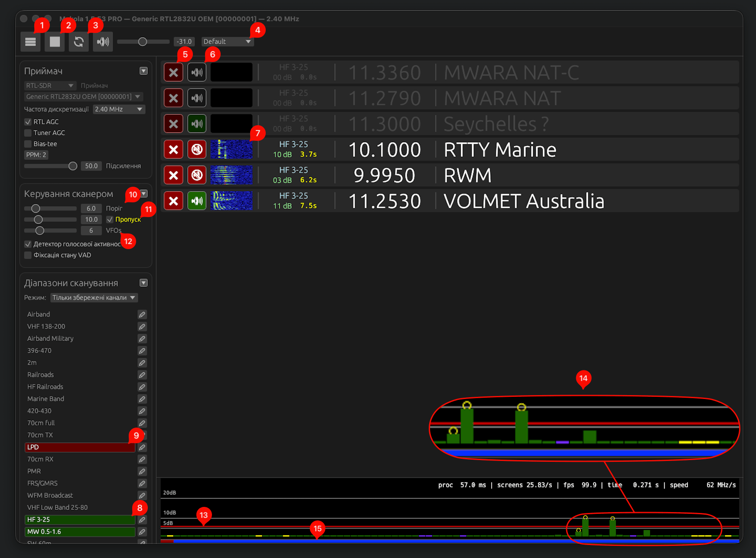Adjust the Підсилення gain slider
Screen dimensions: 756x558
click(72, 166)
